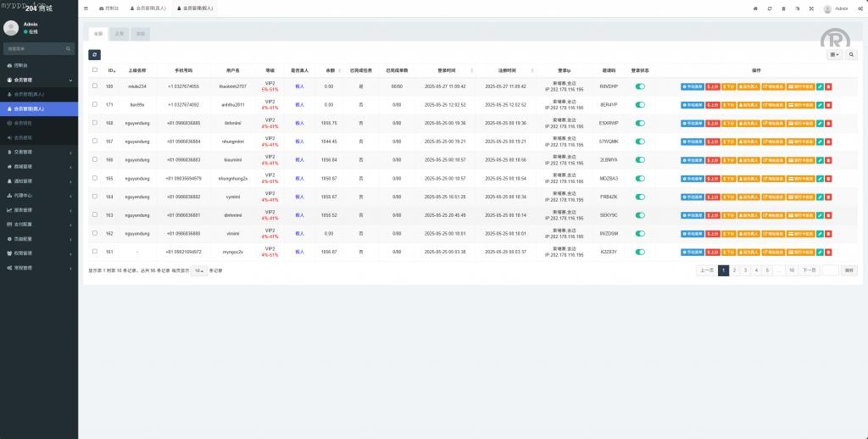Click the hamburger menu icon to collapse sidebar
This screenshot has height=439, width=868.
click(86, 8)
